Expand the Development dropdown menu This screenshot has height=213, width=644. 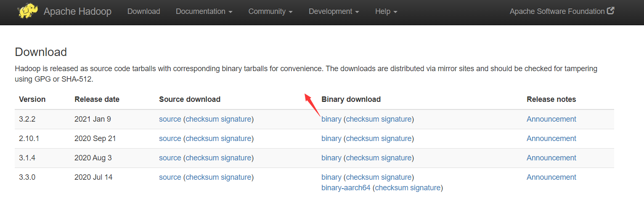tap(334, 11)
